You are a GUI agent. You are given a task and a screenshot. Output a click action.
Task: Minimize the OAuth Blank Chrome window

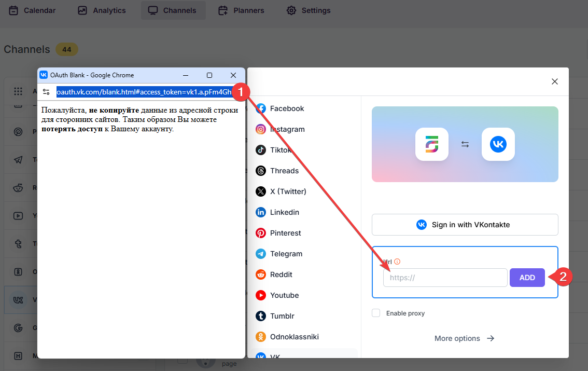click(186, 75)
